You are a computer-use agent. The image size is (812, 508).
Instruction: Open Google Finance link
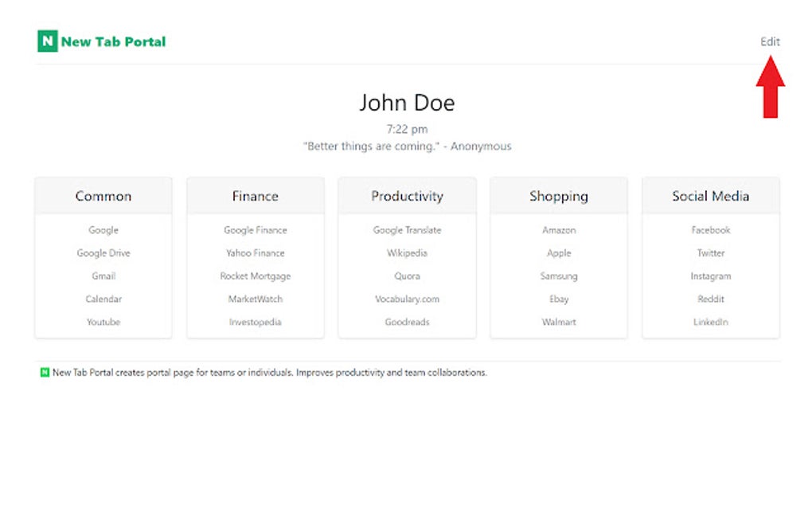pos(256,230)
